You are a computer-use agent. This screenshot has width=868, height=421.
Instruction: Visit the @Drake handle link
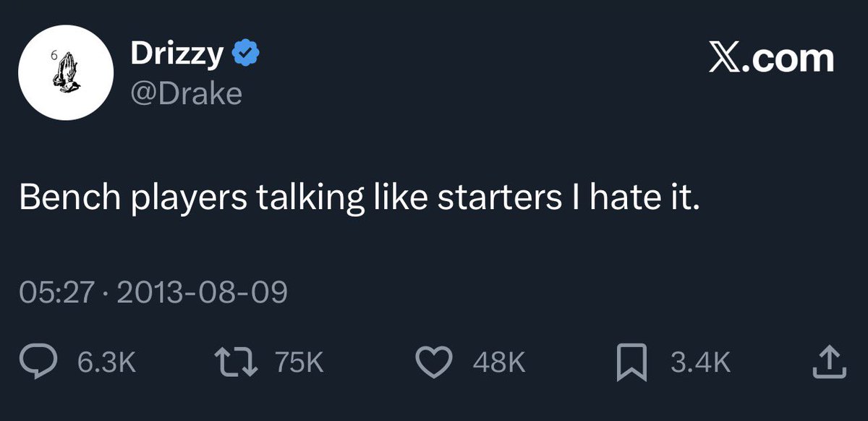pos(186,94)
